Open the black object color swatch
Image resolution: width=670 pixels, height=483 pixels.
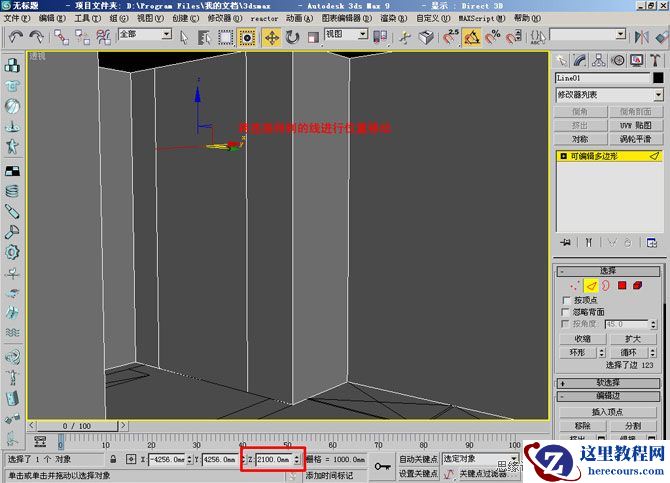pyautogui.click(x=658, y=78)
